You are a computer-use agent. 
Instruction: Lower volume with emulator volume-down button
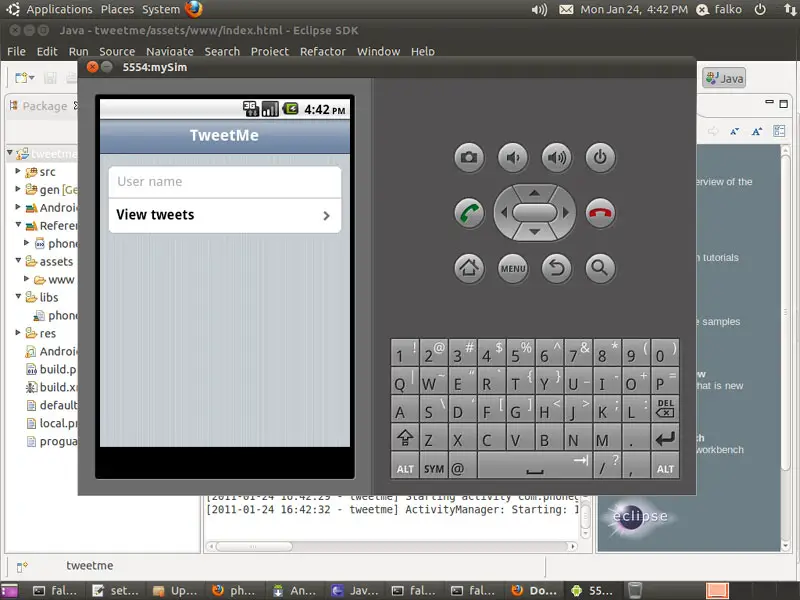point(513,157)
